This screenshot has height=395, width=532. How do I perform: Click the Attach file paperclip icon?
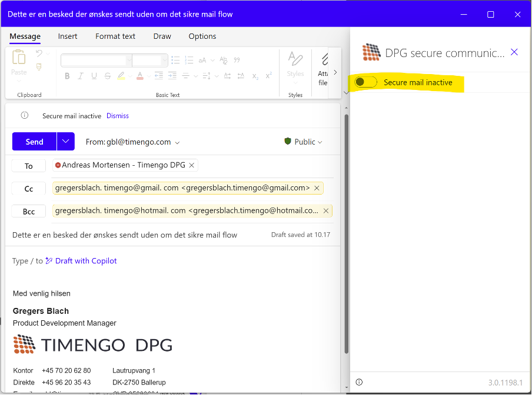point(325,59)
